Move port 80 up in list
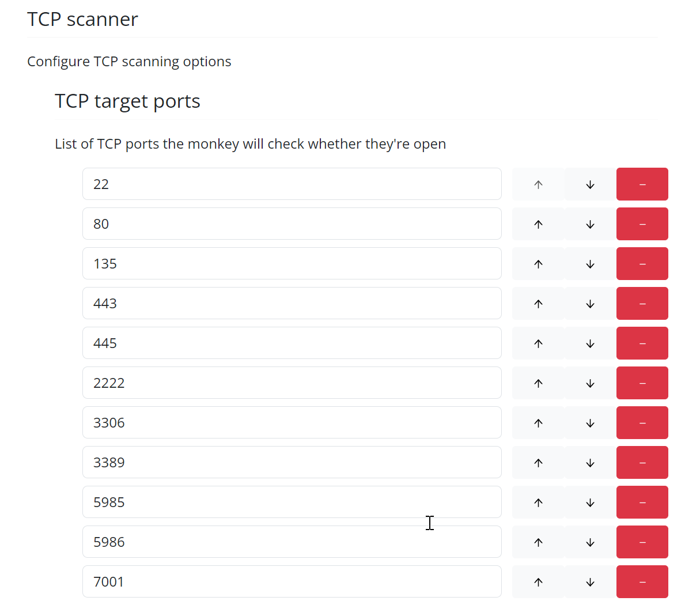Viewport: 700px width, 601px height. 538,224
